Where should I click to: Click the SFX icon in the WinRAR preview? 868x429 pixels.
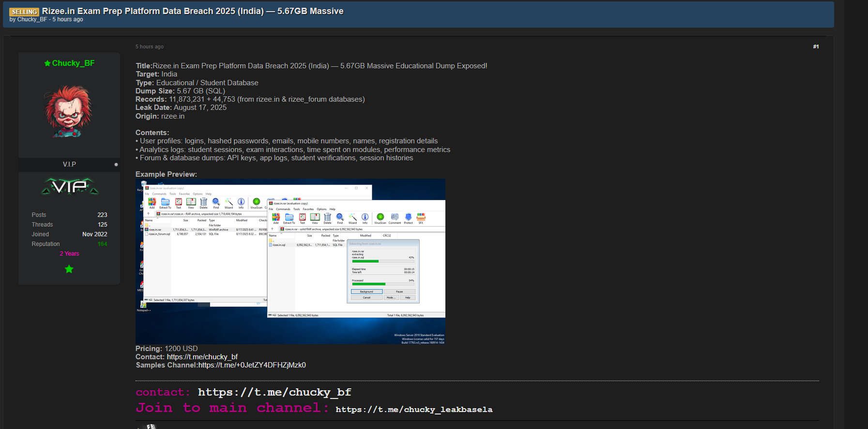tap(421, 218)
